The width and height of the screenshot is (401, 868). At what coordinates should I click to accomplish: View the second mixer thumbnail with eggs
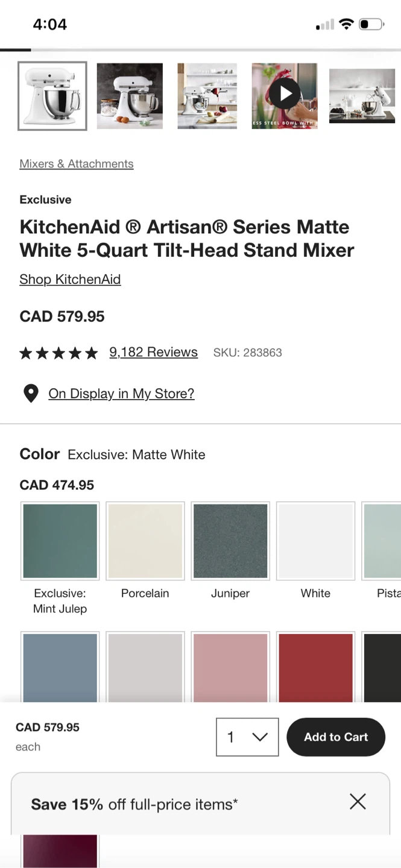click(x=130, y=96)
